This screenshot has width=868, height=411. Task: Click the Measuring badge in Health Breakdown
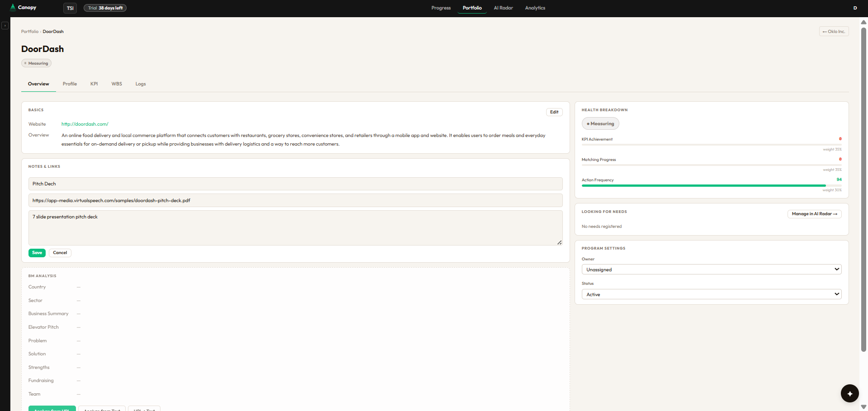[600, 123]
